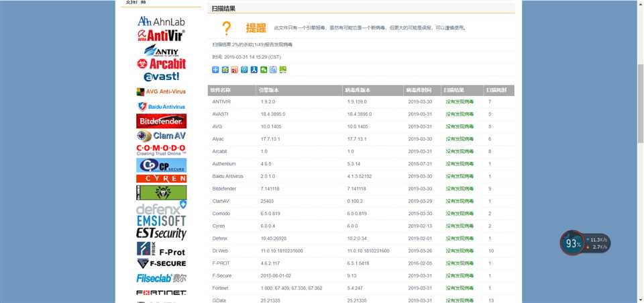Click Bitdefender in the results table

pyautogui.click(x=224, y=189)
